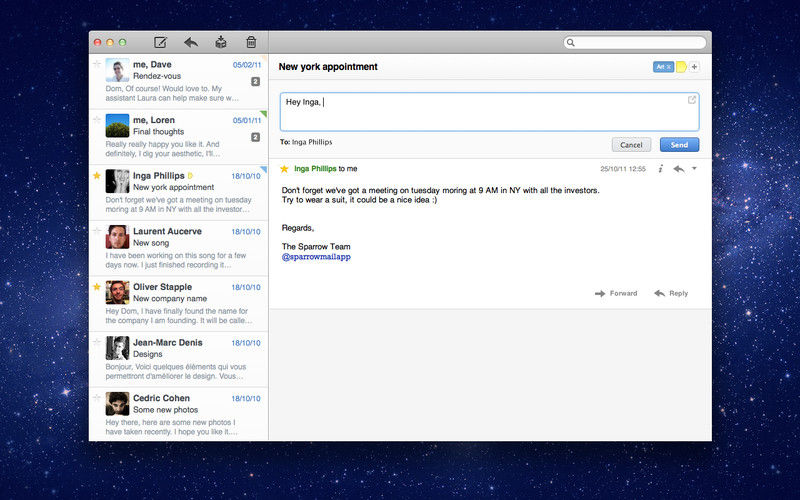Toggle the star next to Inga Phillips header

coord(284,168)
